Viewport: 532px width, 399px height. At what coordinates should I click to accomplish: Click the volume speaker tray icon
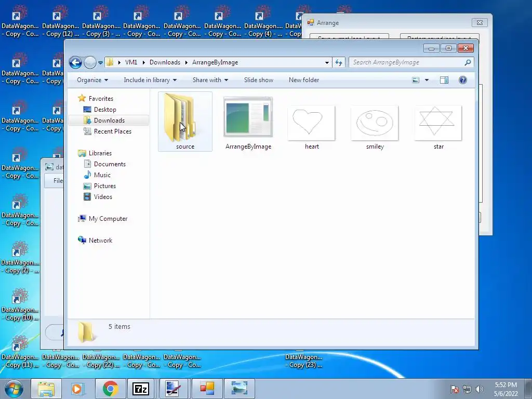click(479, 389)
